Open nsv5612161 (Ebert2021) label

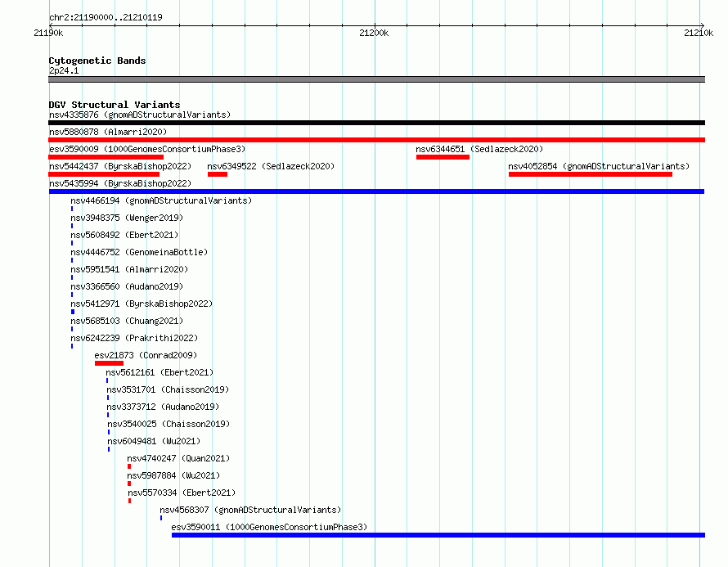(x=160, y=372)
